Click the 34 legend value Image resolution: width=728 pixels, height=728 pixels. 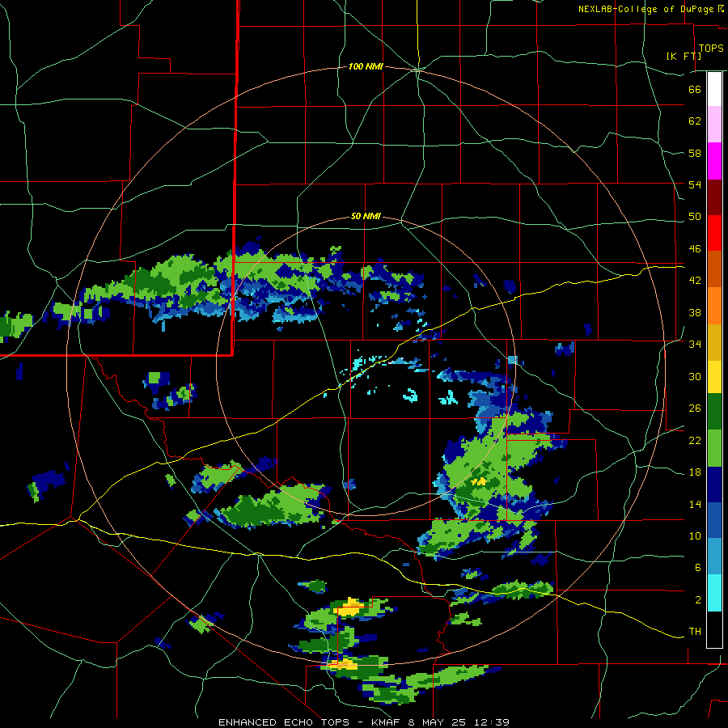click(x=695, y=345)
